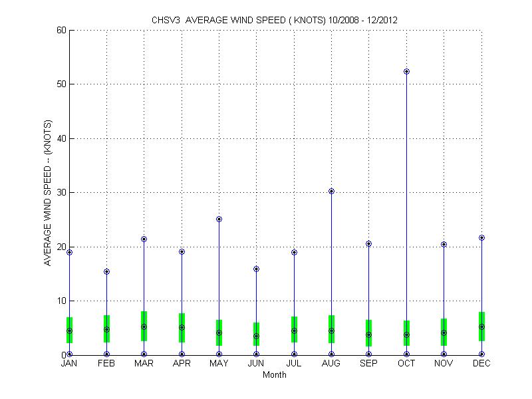Select the August maximum marker near 30 knots
The width and height of the screenshot is (532, 399).
(x=331, y=191)
